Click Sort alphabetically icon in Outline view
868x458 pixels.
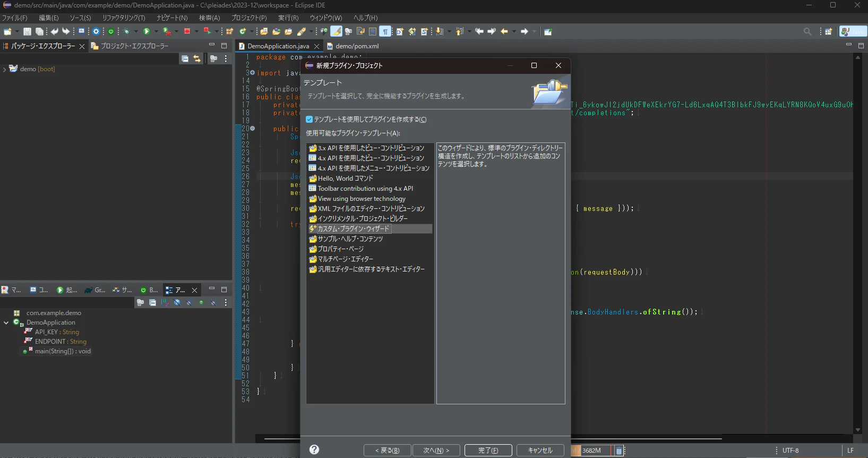165,303
